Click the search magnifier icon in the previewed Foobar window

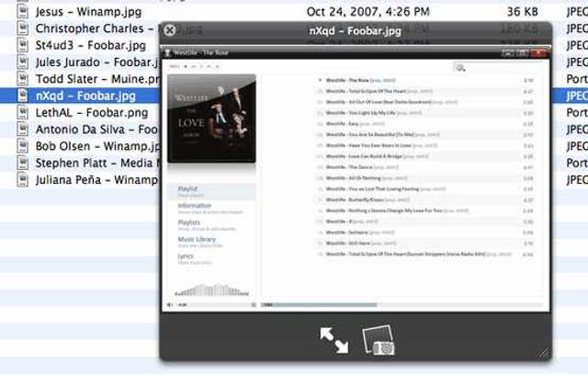click(x=460, y=68)
